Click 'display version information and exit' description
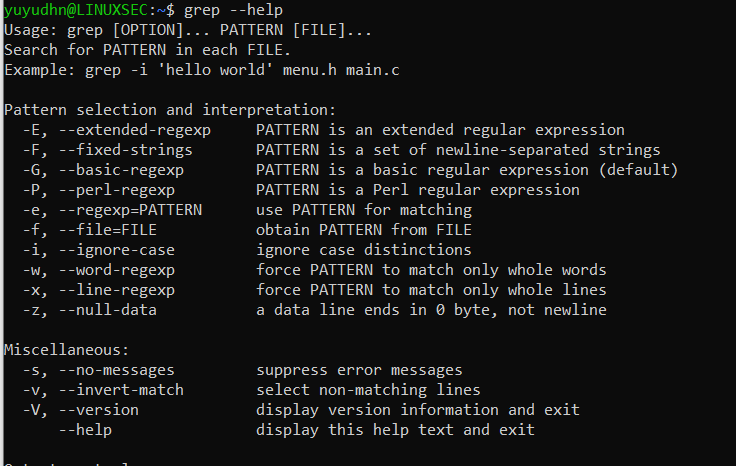The height and width of the screenshot is (466, 736). pos(417,410)
